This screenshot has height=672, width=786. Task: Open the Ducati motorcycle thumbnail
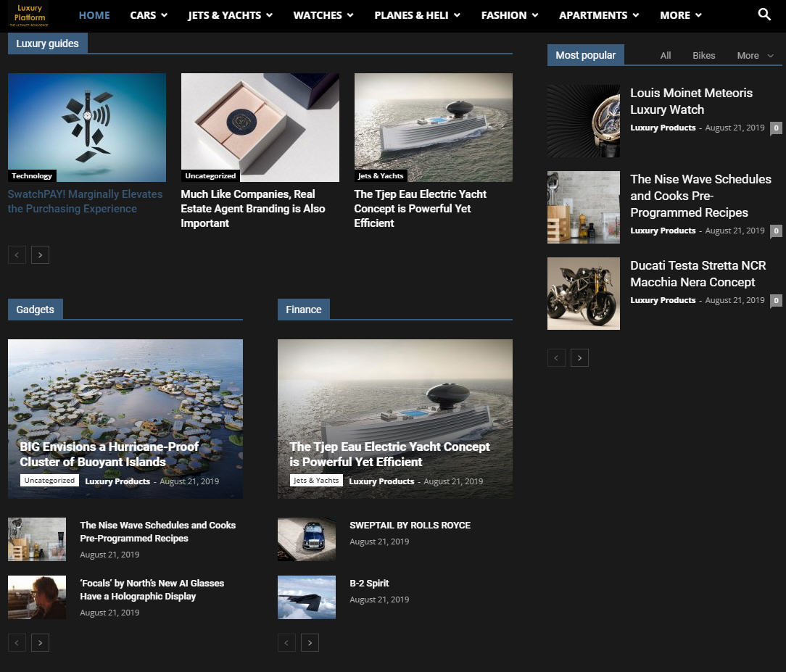[x=584, y=294]
